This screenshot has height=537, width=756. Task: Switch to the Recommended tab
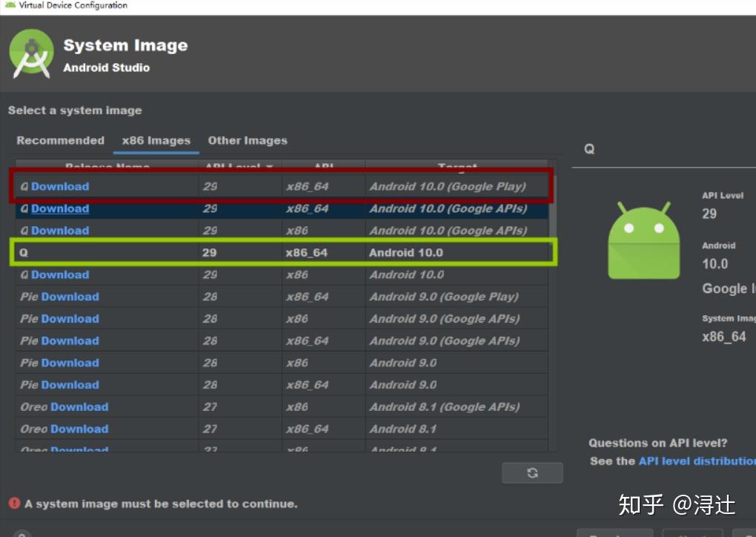pos(59,140)
